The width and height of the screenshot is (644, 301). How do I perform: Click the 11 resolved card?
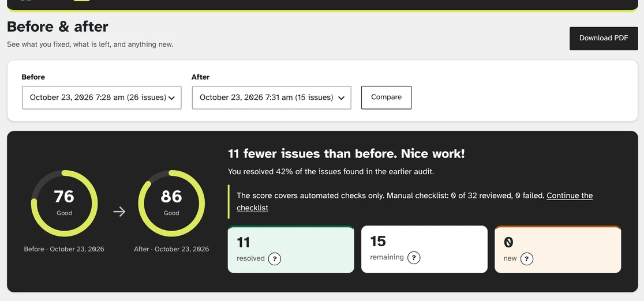291,249
